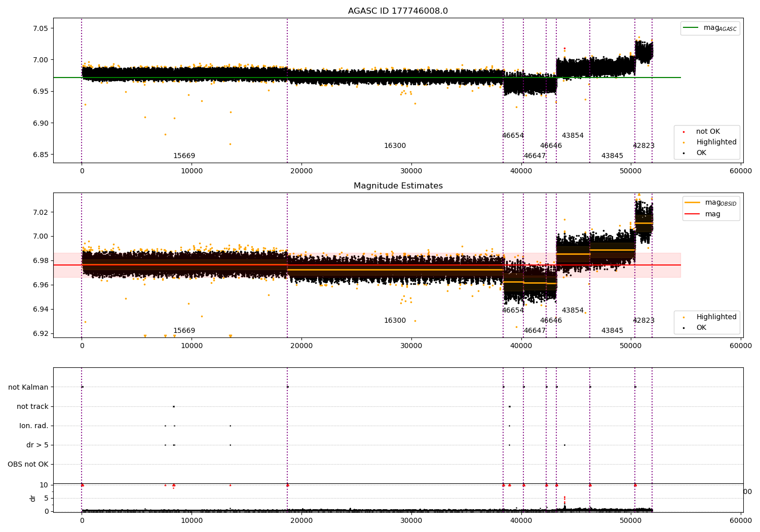
Task: Click y-tick 7.02 on Magnitude Estimates plot
Action: pos(41,212)
